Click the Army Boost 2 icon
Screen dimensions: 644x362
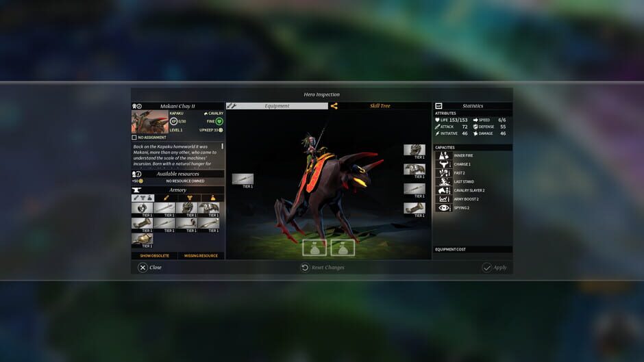coord(443,199)
